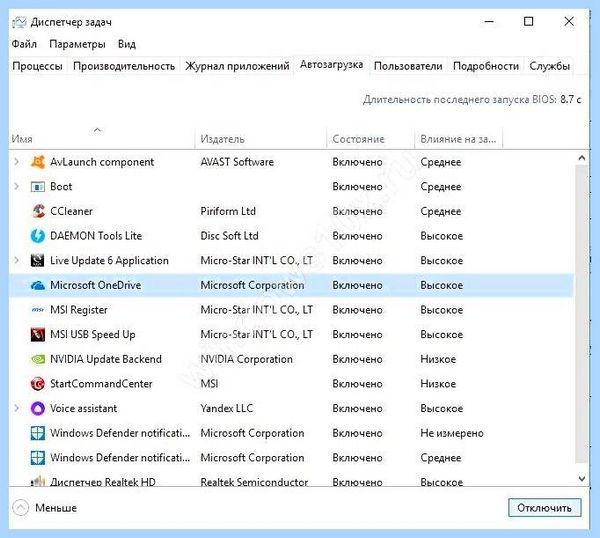This screenshot has width=600, height=538.
Task: Select the DAEMON Tools Lite row name
Action: 96,236
